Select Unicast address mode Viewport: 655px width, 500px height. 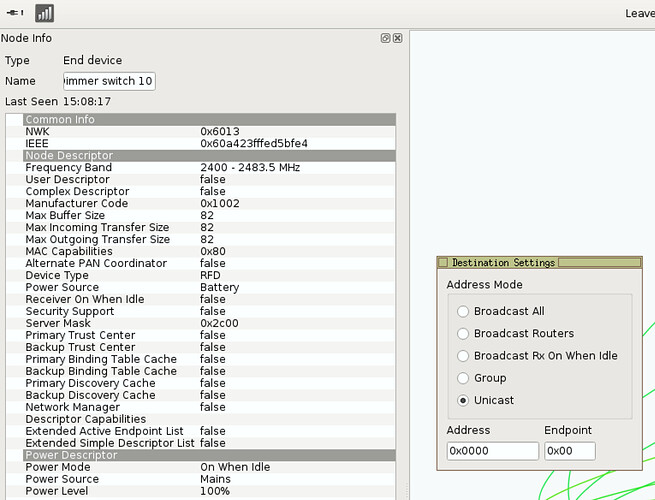click(485, 400)
